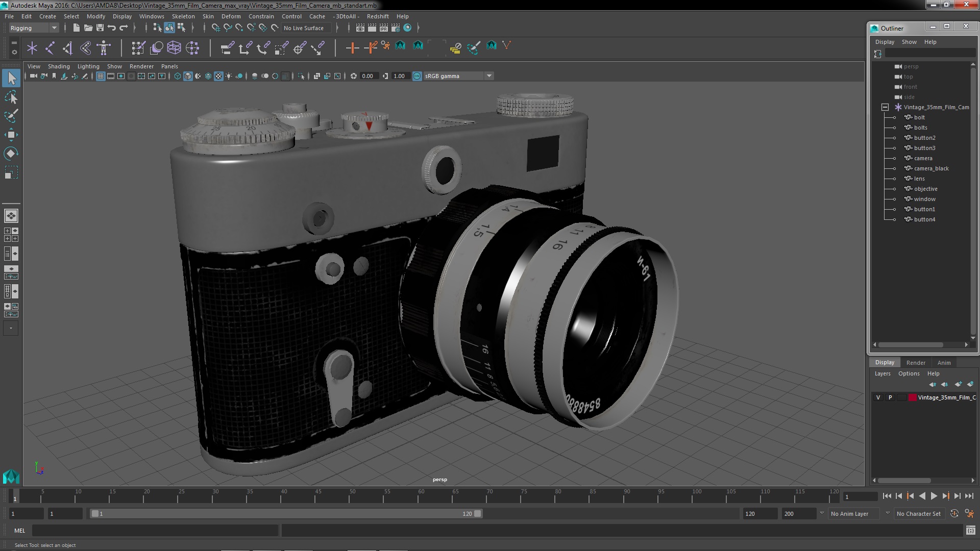The width and height of the screenshot is (980, 551).
Task: Open the viewport Shading menu
Action: click(x=59, y=66)
